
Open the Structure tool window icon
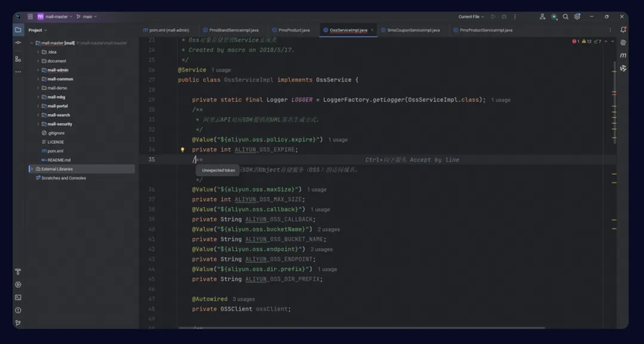click(18, 59)
